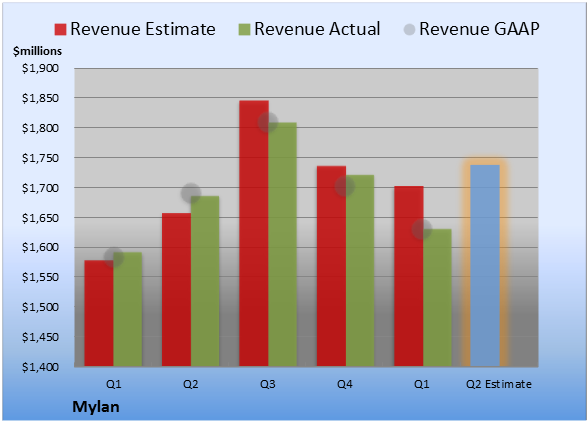The height and width of the screenshot is (422, 588).
Task: Click the GAAP marker on Q4
Action: coord(345,186)
